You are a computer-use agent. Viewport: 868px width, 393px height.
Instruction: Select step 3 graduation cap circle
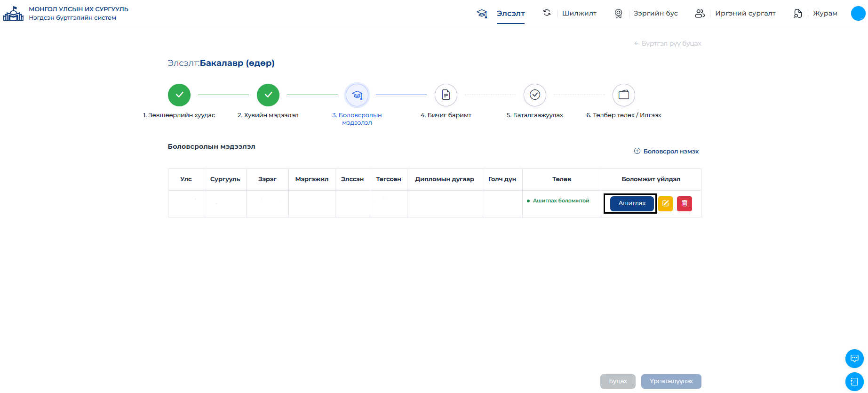357,95
